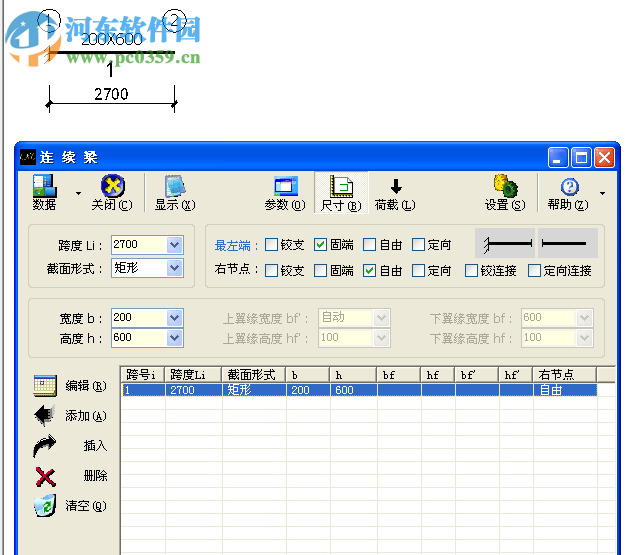
Task: Click into the 跨度 Li field showing 2700
Action: pyautogui.click(x=139, y=245)
